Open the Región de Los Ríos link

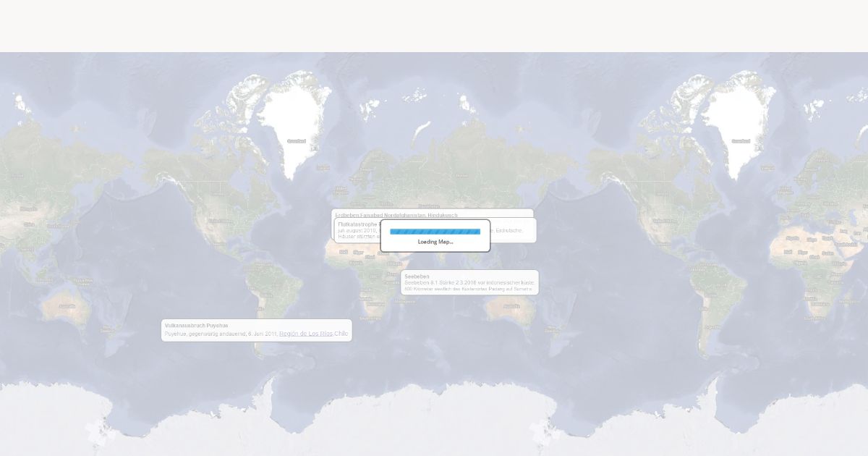(x=306, y=334)
